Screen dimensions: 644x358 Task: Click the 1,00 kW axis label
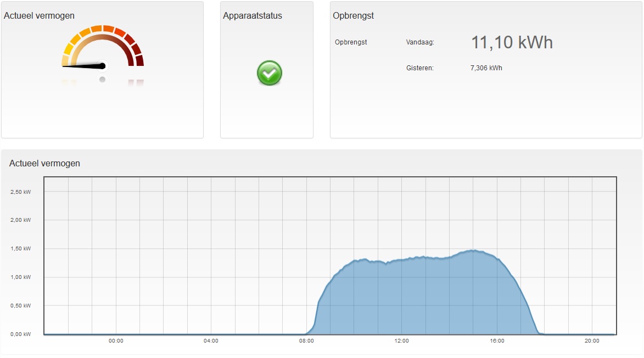coord(20,277)
